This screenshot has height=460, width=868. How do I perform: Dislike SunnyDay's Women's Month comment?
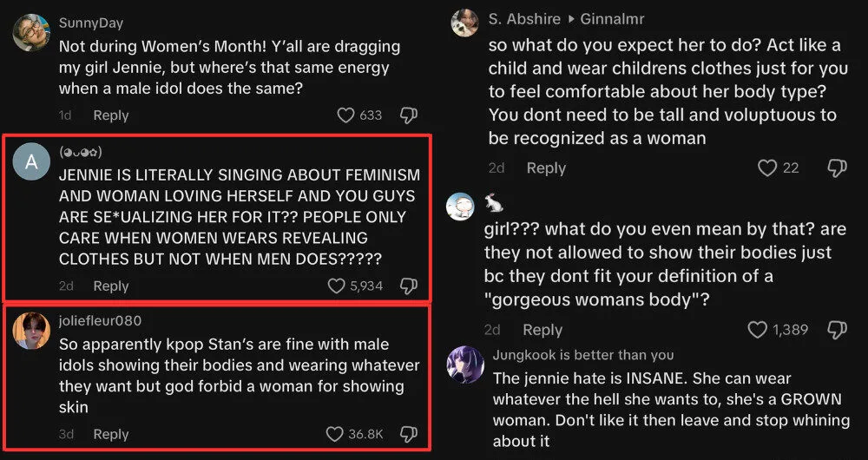(409, 115)
